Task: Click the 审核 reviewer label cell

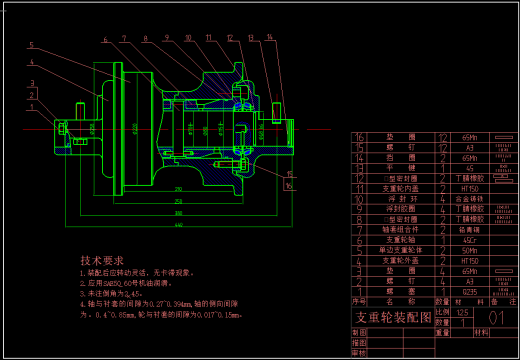Action: (359, 353)
